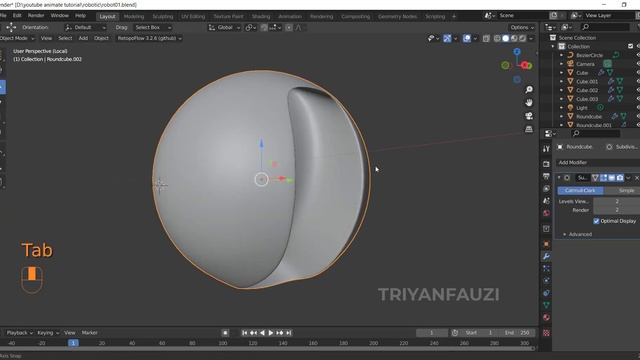
Task: Click the green Y axis gizmo ball
Action: (505, 65)
